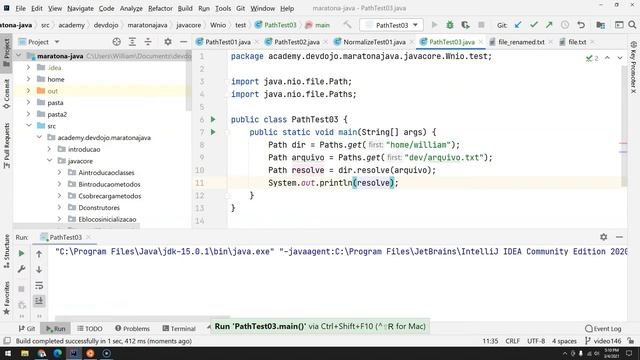This screenshot has width=640, height=360.
Task: Click UTF-8 encoding in status bar
Action: click(x=536, y=340)
